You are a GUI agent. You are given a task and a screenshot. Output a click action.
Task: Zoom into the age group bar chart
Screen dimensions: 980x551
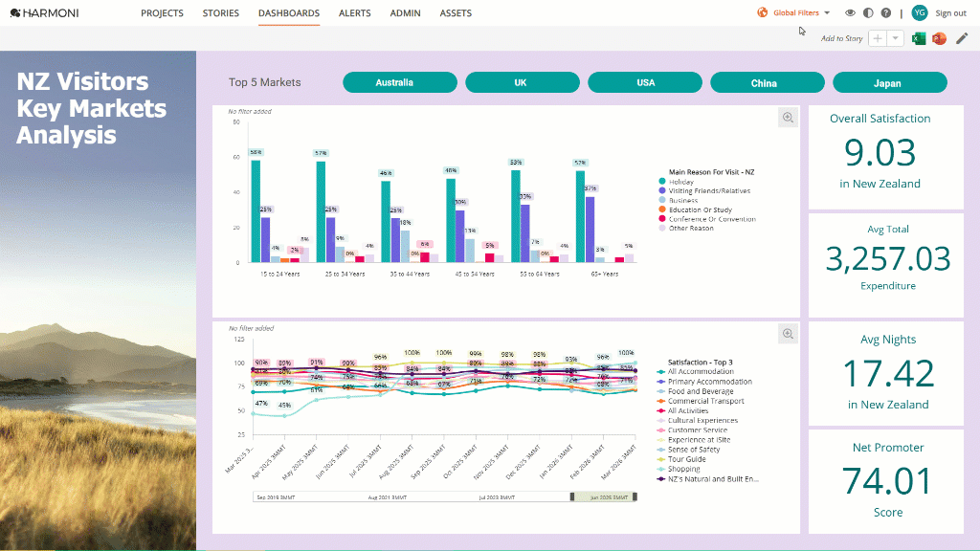(788, 118)
